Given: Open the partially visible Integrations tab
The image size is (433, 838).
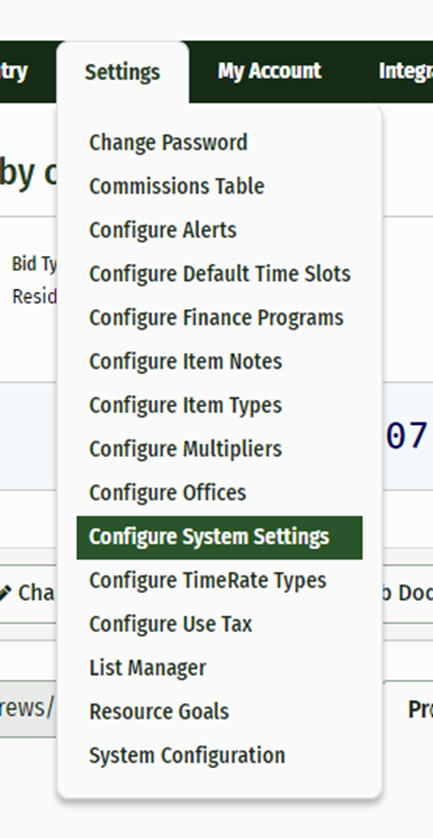Looking at the screenshot, I should pyautogui.click(x=405, y=71).
